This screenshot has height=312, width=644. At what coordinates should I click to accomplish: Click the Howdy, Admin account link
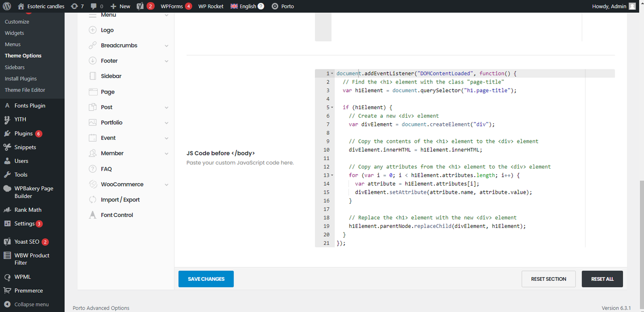pos(614,6)
